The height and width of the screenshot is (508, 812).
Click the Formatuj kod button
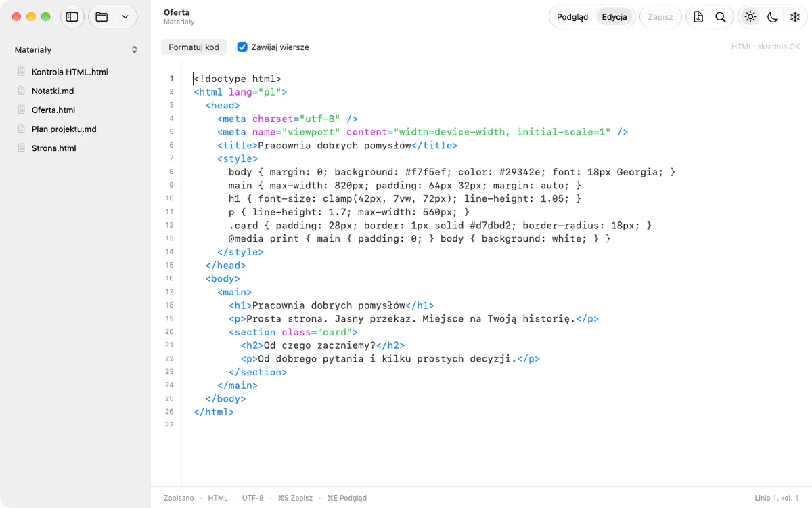pos(194,47)
